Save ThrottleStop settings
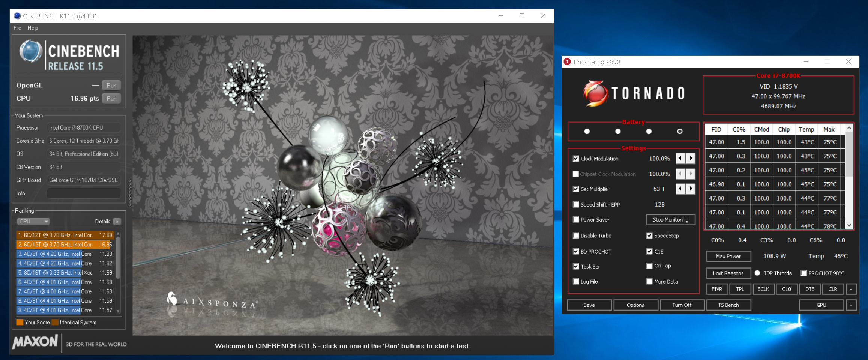The image size is (868, 360). click(589, 305)
